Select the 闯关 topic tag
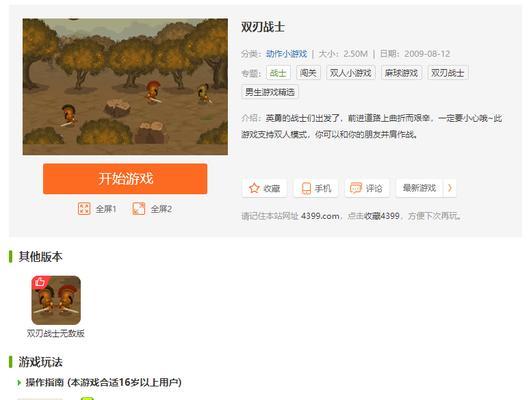This screenshot has width=531, height=400. click(x=308, y=73)
